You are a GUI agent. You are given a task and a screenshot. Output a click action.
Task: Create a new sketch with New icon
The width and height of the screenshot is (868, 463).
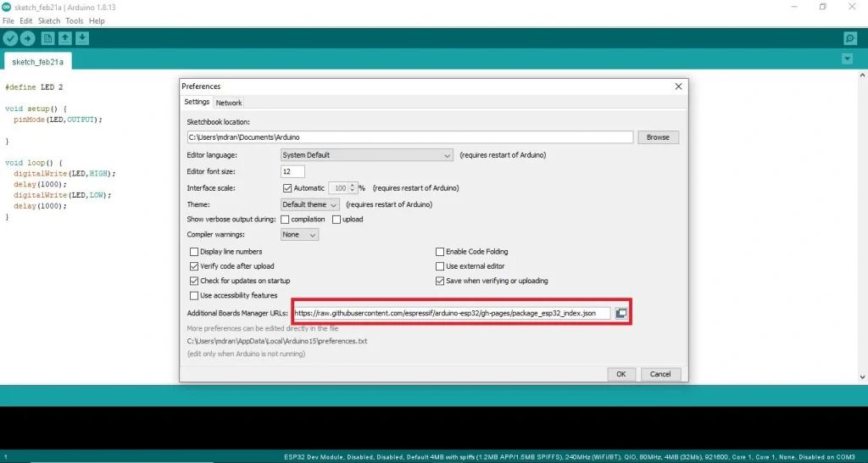point(48,38)
